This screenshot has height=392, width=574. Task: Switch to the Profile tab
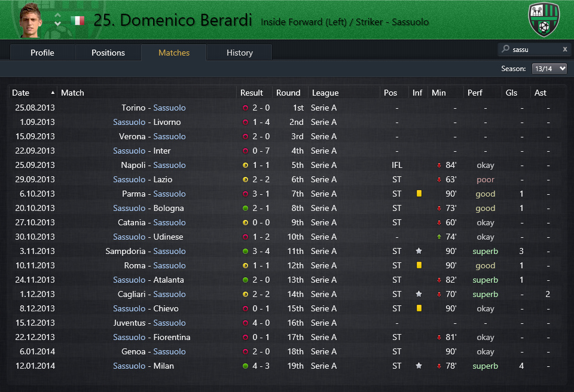[42, 53]
